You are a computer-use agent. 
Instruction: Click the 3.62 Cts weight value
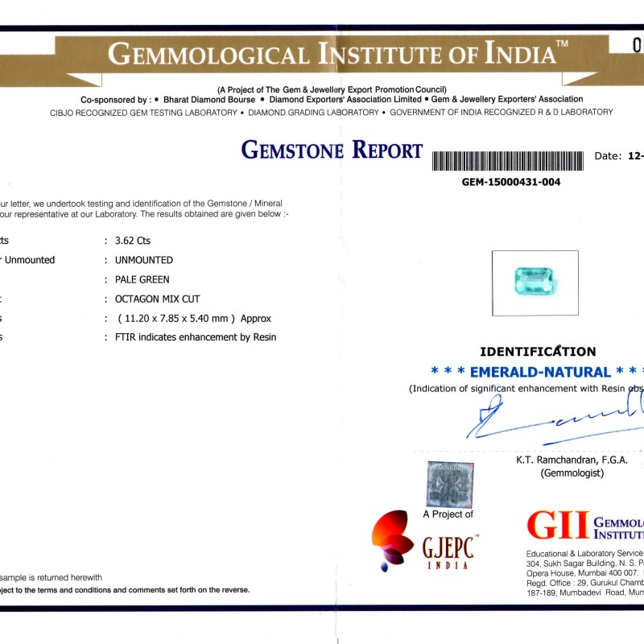click(133, 241)
